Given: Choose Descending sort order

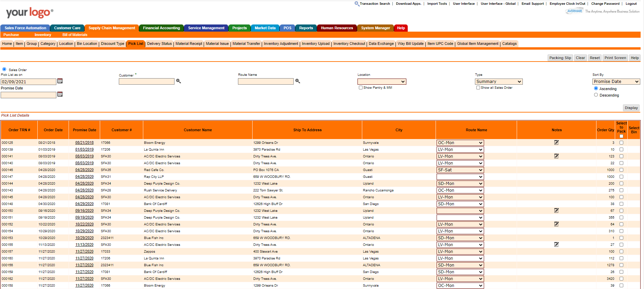Looking at the screenshot, I should (596, 95).
